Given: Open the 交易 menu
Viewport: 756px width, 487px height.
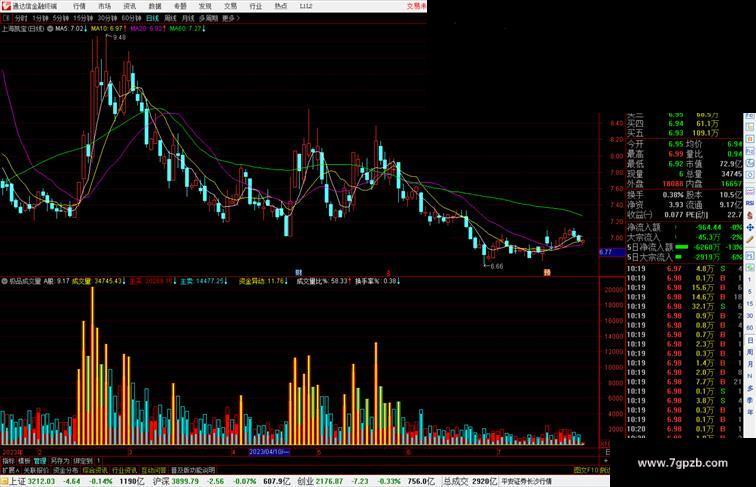Looking at the screenshot, I should point(230,6).
